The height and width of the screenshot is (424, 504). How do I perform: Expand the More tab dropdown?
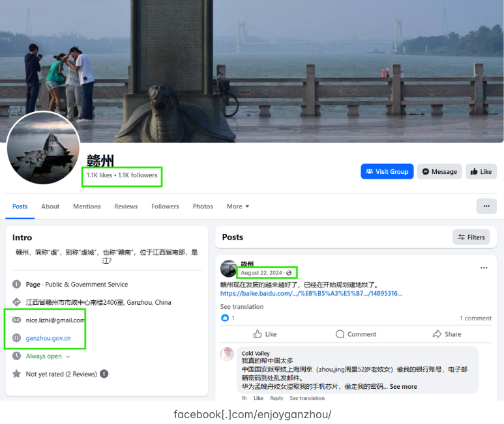pos(238,206)
